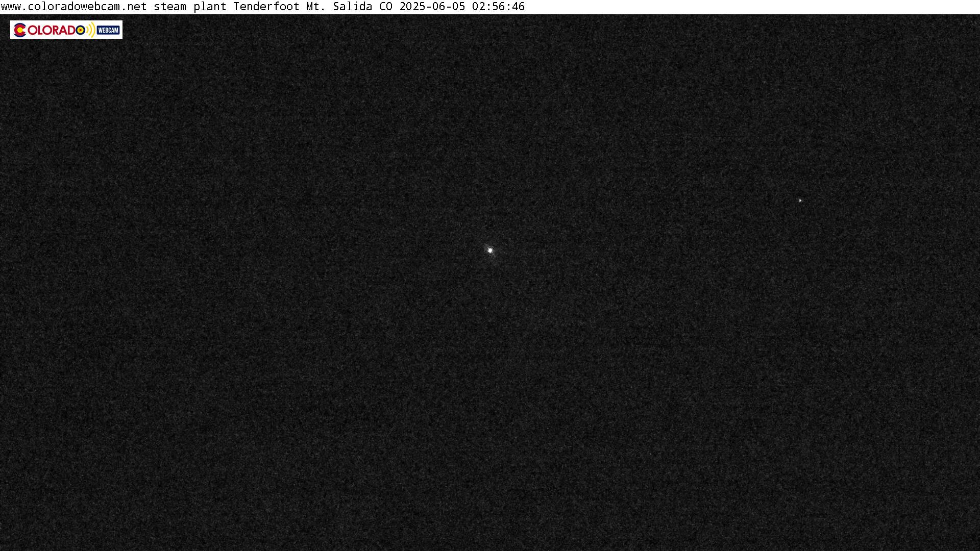Click the faint small light dot on the right

pyautogui.click(x=800, y=201)
